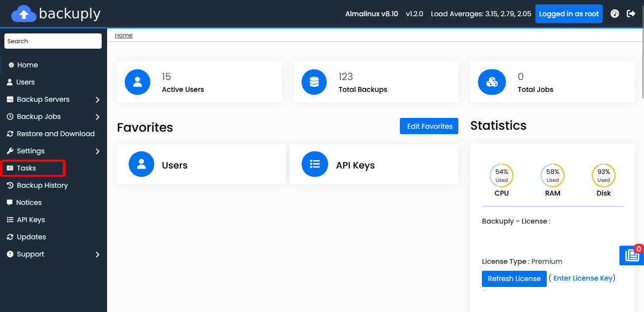Follow the Enter License Key link
The width and height of the screenshot is (644, 312).
[583, 278]
